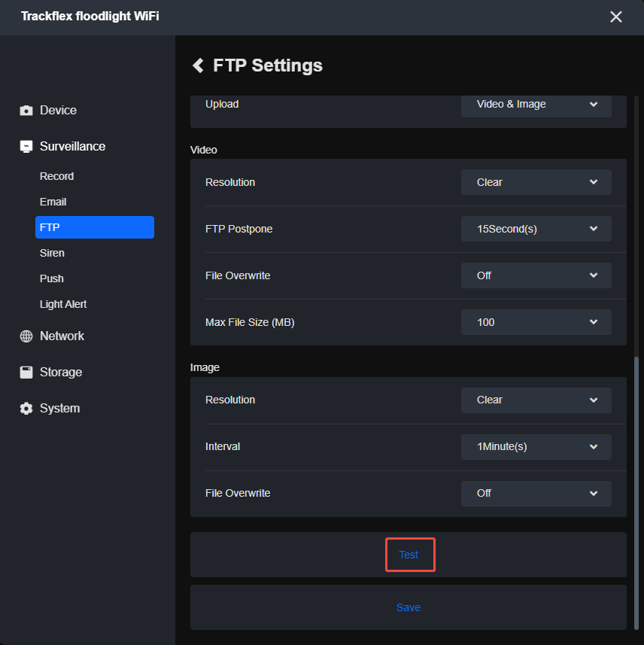Click the Network globe icon
Viewport: 644px width, 645px height.
coord(26,336)
